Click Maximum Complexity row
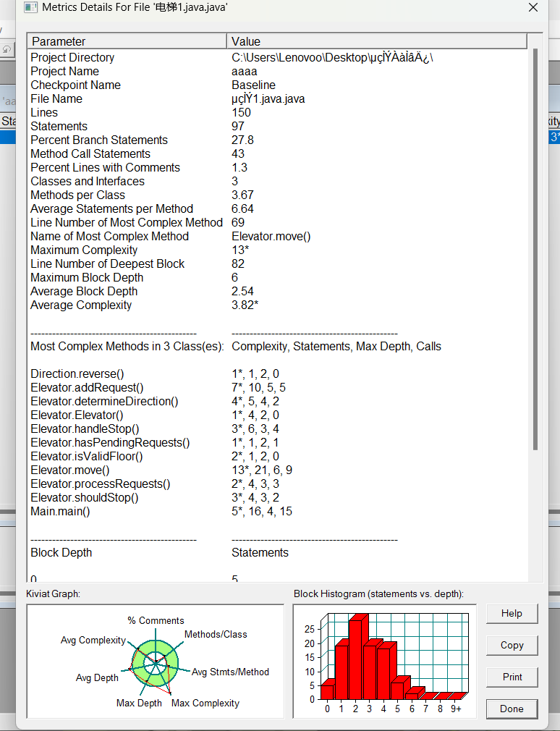The height and width of the screenshot is (731, 560). point(277,250)
